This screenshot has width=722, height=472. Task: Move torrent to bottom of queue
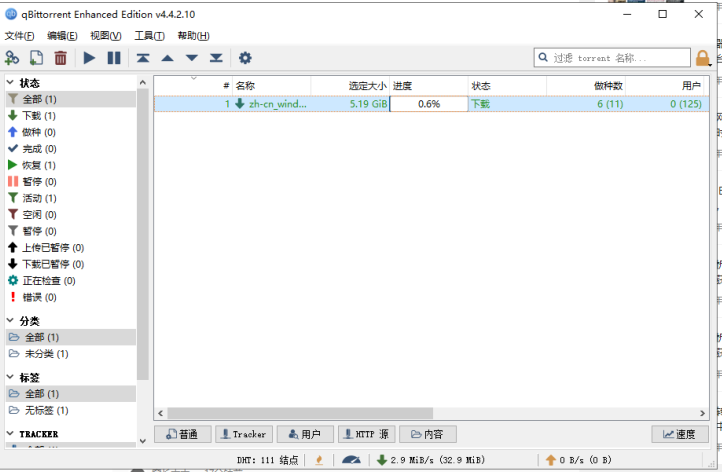(216, 58)
